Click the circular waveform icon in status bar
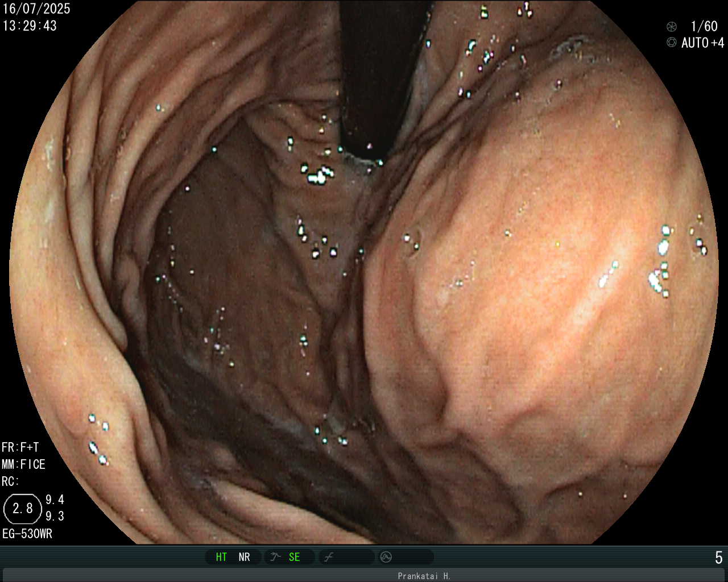 click(x=386, y=557)
